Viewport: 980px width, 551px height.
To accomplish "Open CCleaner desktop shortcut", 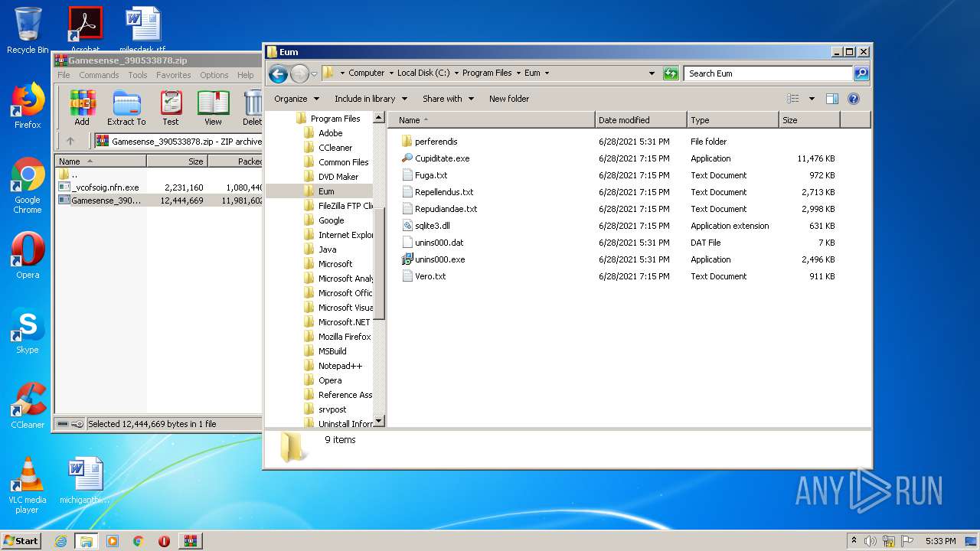I will click(x=28, y=406).
